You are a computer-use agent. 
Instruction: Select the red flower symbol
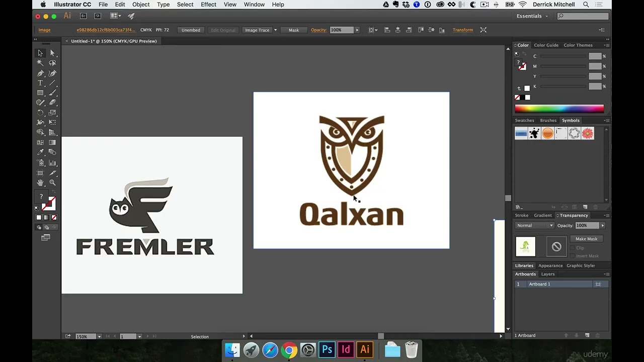[x=588, y=133]
